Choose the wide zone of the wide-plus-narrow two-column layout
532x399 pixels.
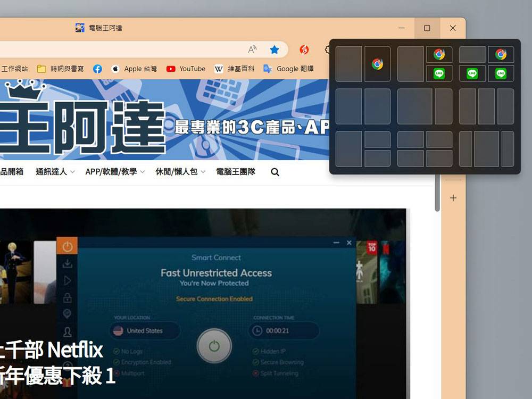(x=414, y=106)
